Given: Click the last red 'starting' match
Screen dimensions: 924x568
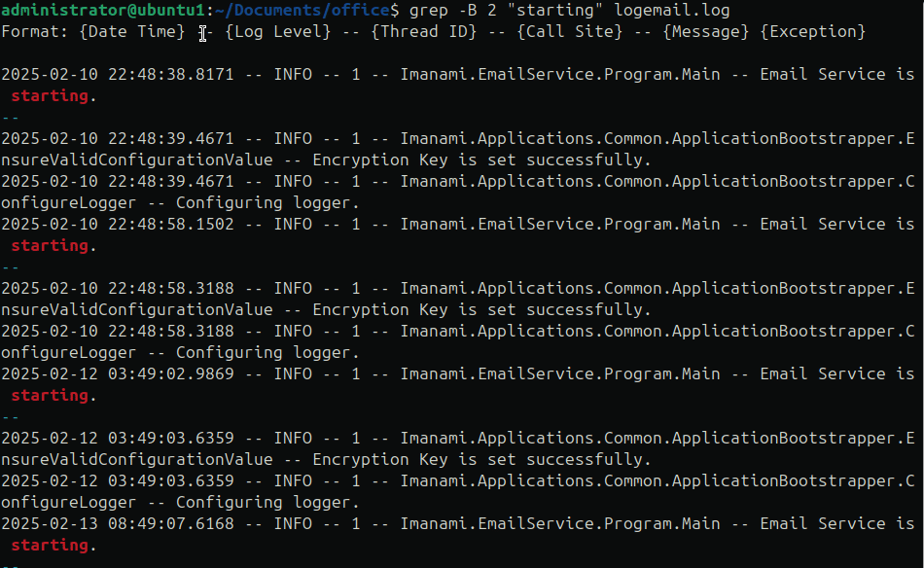Looking at the screenshot, I should [50, 545].
